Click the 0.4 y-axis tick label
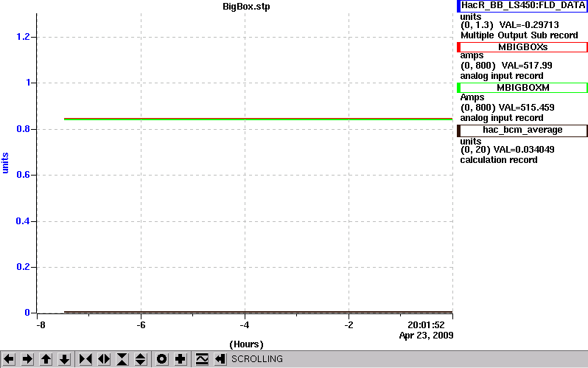The width and height of the screenshot is (588, 368). click(x=23, y=221)
